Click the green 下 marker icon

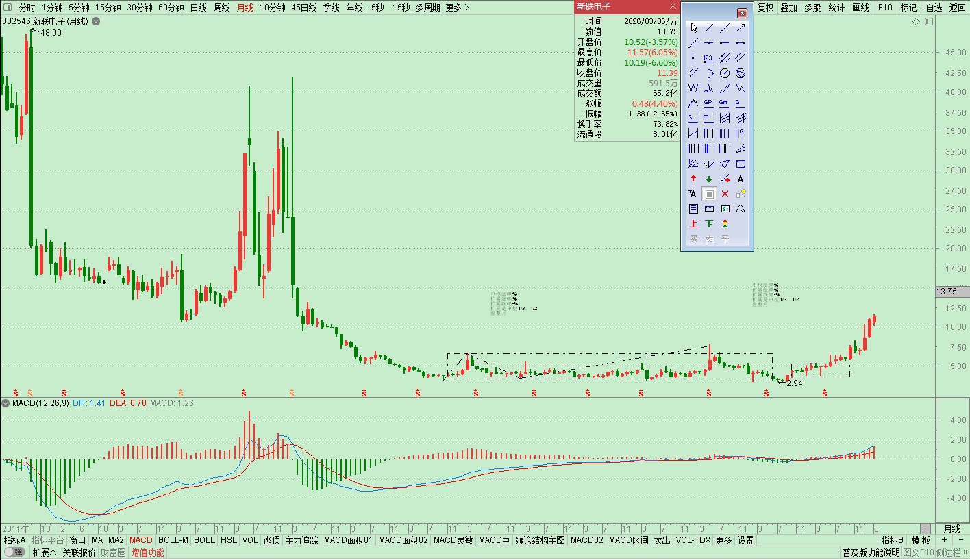pos(709,224)
